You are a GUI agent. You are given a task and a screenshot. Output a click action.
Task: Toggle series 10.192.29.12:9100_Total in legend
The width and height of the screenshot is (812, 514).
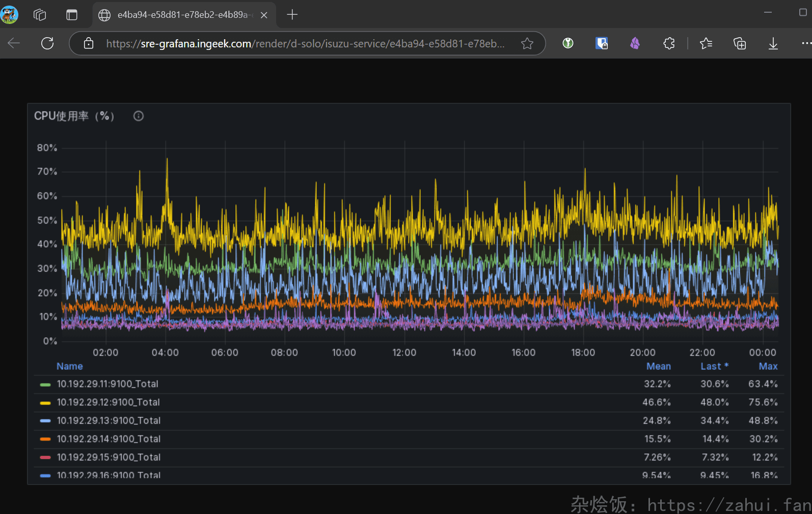pos(109,402)
